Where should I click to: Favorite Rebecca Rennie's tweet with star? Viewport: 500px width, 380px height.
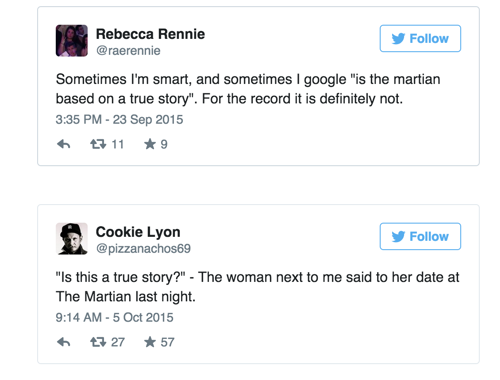[150, 144]
